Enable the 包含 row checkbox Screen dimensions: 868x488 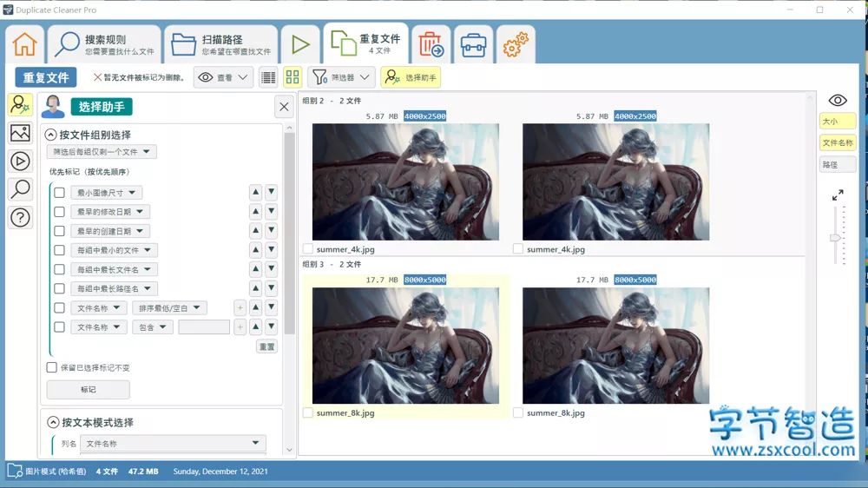(x=59, y=327)
